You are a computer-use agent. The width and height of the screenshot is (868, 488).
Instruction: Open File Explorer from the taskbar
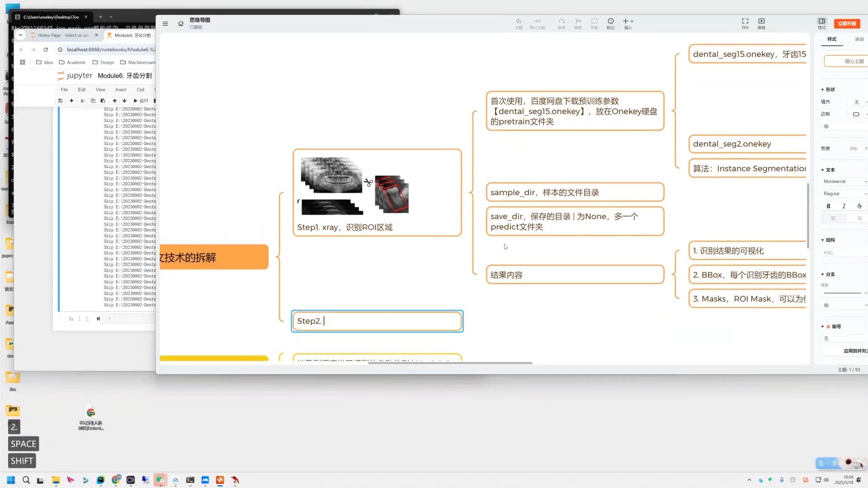[56, 480]
